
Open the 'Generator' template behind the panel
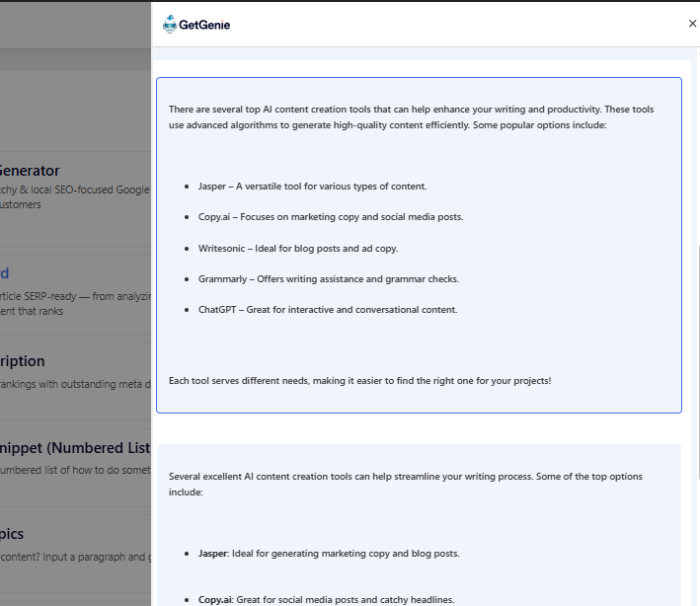(30, 171)
